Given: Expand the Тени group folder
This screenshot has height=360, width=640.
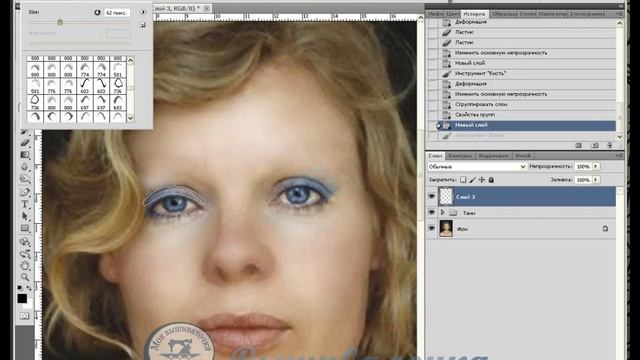Looking at the screenshot, I should point(442,212).
